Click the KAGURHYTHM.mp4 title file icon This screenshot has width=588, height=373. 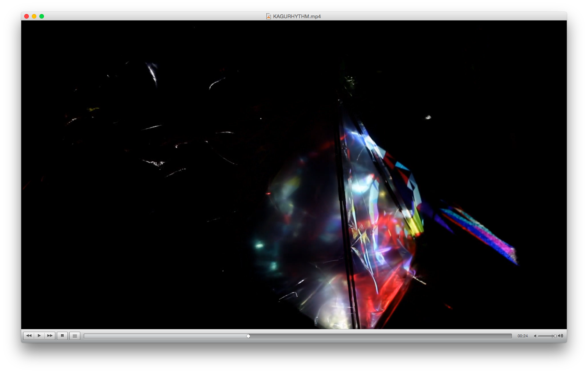(269, 16)
